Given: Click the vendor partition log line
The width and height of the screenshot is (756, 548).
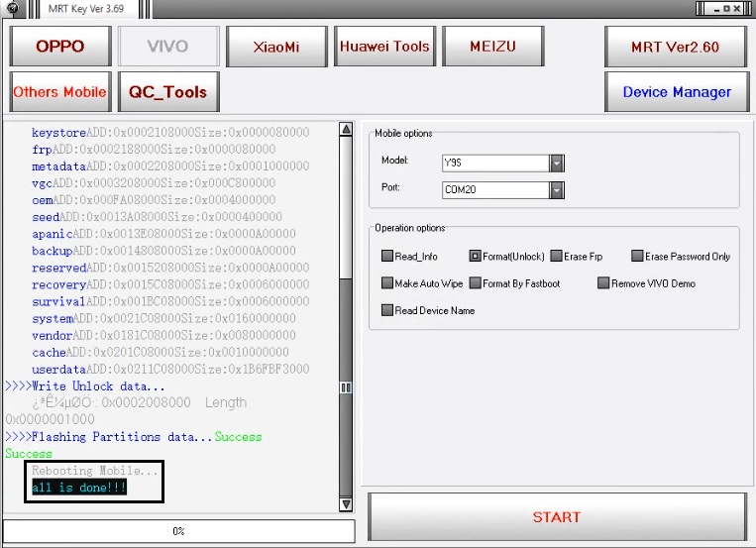Looking at the screenshot, I should pos(163,335).
